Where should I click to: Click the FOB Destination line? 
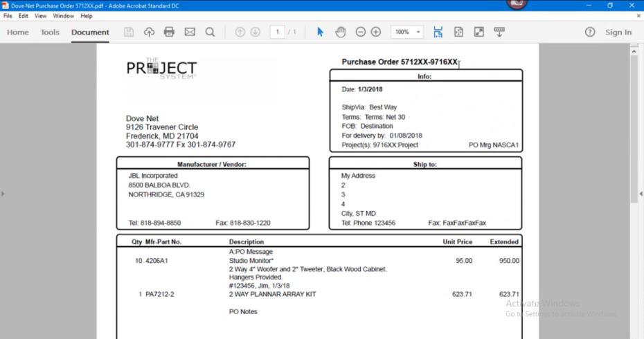[x=367, y=126]
